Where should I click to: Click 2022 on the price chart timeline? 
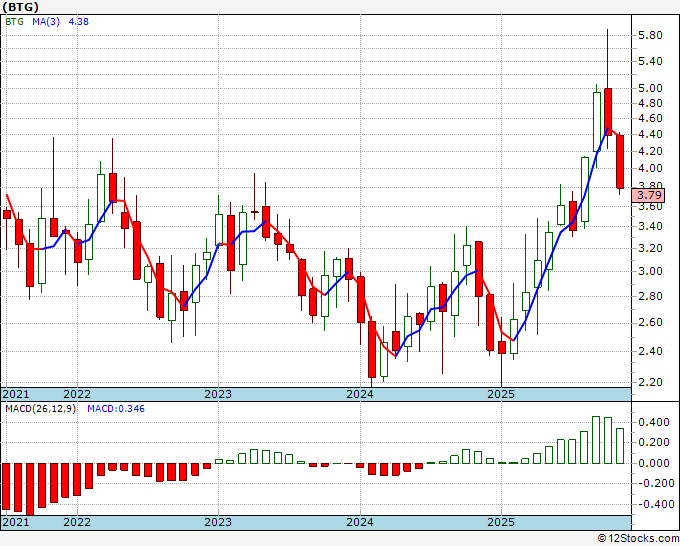[77, 394]
